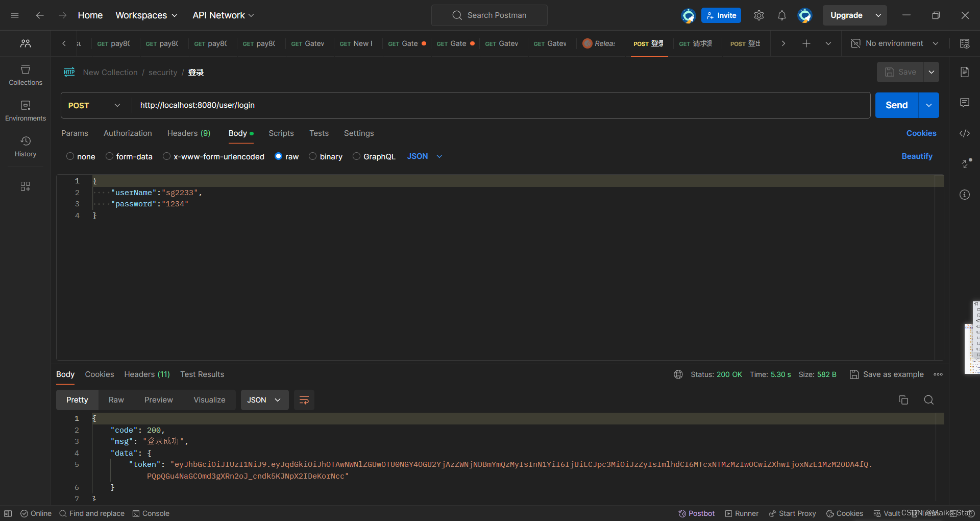Viewport: 980px width, 521px height.
Task: Open Postbot from the status bar
Action: point(696,513)
